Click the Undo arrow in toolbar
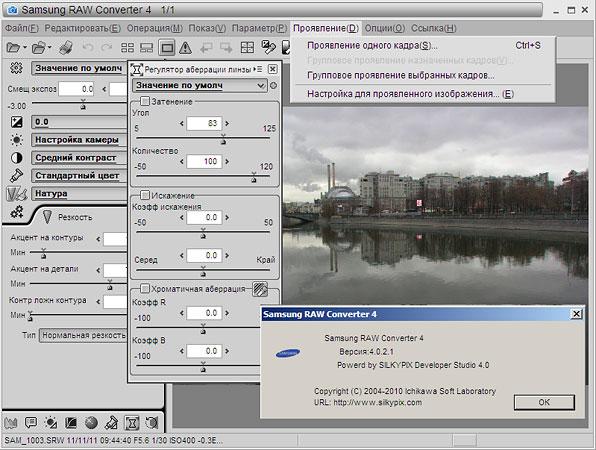The height and width of the screenshot is (450, 596). pyautogui.click(x=88, y=48)
